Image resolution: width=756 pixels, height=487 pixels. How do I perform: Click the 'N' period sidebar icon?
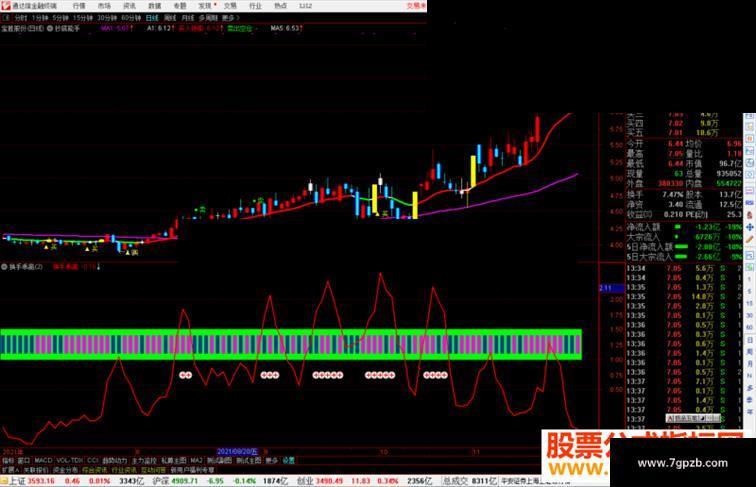(749, 376)
